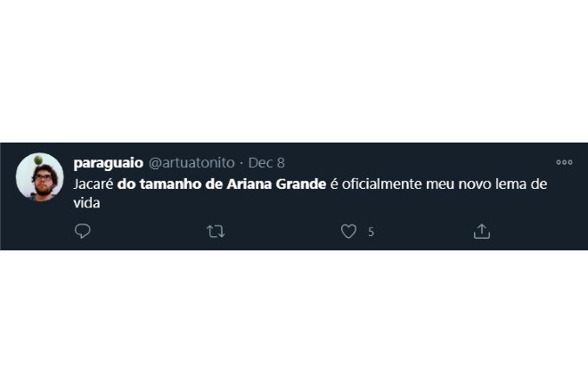Click empty dark area right of share icon
Image resolution: width=588 pixels, height=392 pixels.
coord(535,232)
